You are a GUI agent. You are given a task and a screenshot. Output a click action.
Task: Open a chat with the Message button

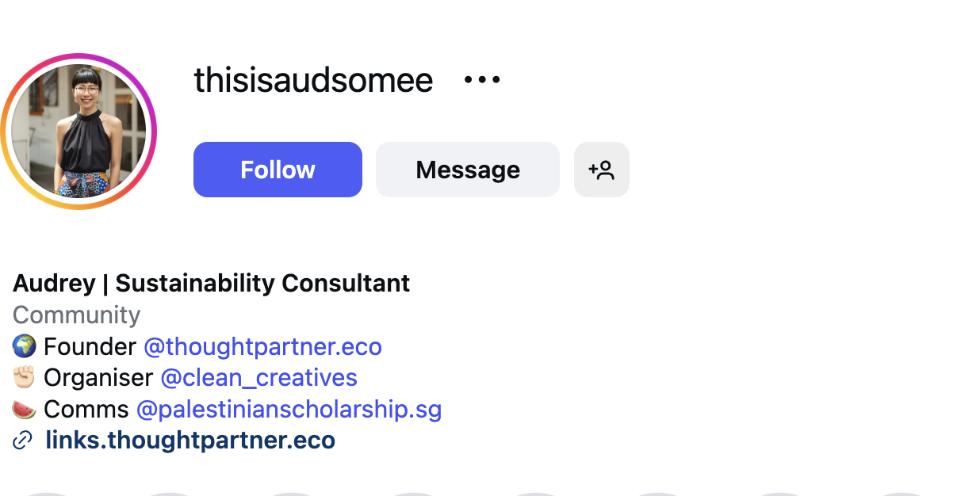pos(467,169)
